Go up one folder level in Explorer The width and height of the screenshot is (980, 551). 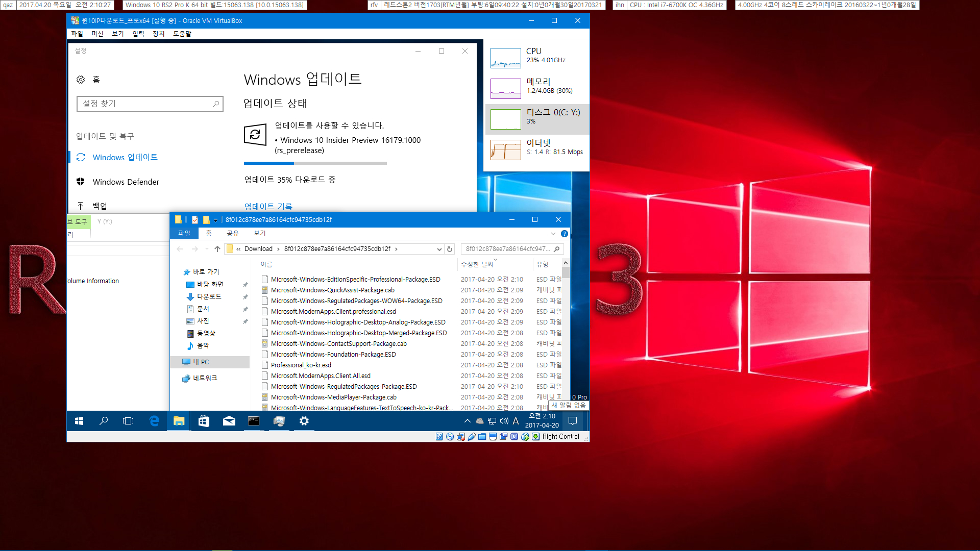[217, 249]
